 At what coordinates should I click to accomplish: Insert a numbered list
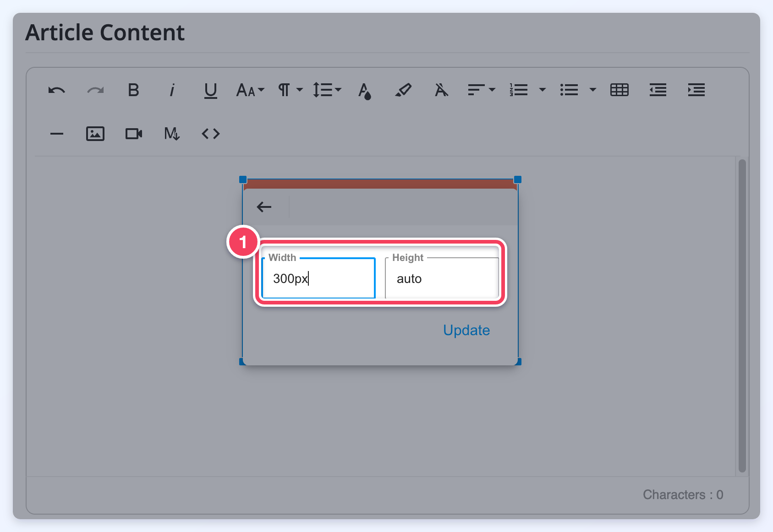(x=519, y=90)
